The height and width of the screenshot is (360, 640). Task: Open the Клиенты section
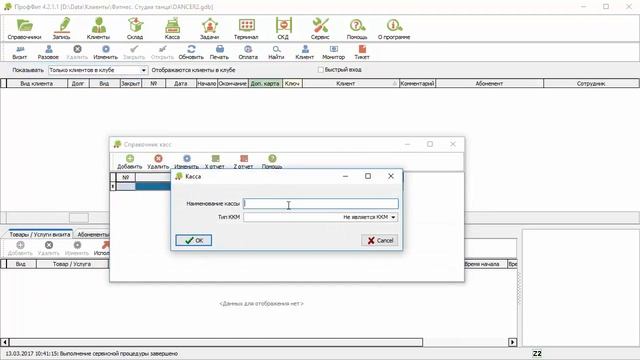(x=98, y=29)
